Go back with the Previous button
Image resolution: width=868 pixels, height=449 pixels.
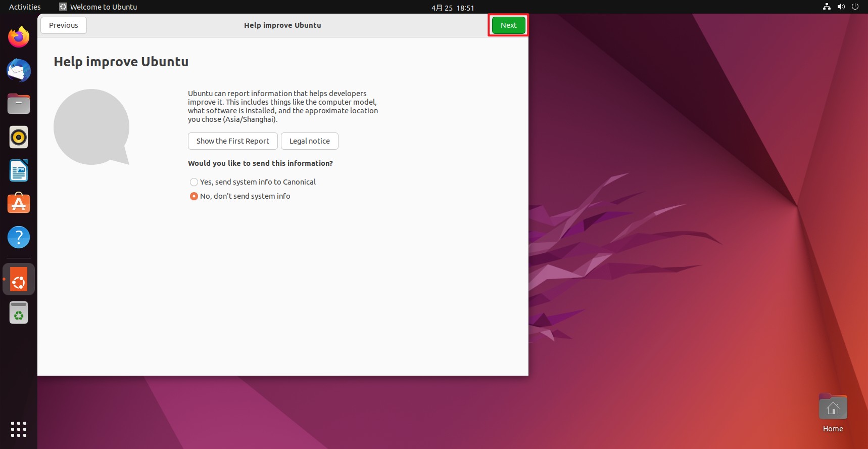pyautogui.click(x=64, y=25)
